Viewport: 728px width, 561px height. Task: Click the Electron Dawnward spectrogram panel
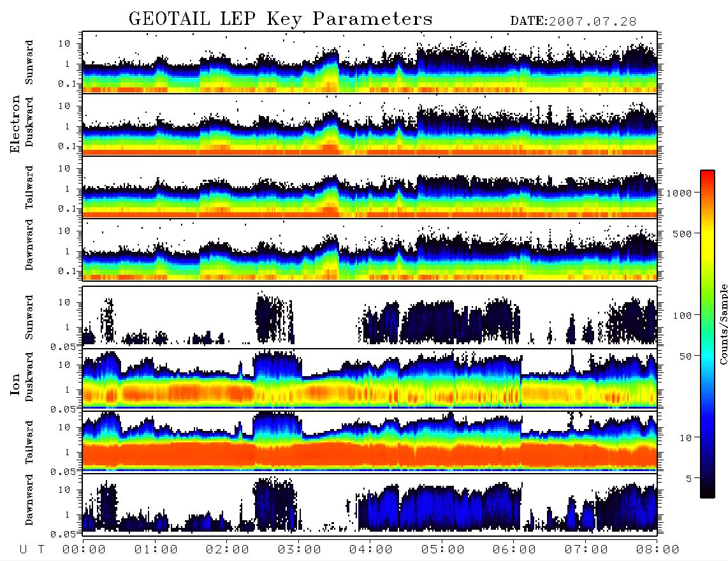tap(370, 250)
